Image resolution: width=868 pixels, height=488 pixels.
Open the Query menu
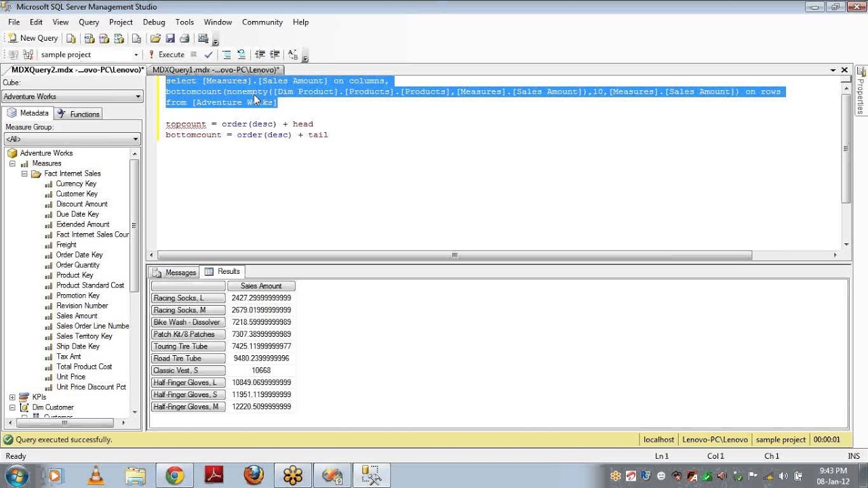89,22
